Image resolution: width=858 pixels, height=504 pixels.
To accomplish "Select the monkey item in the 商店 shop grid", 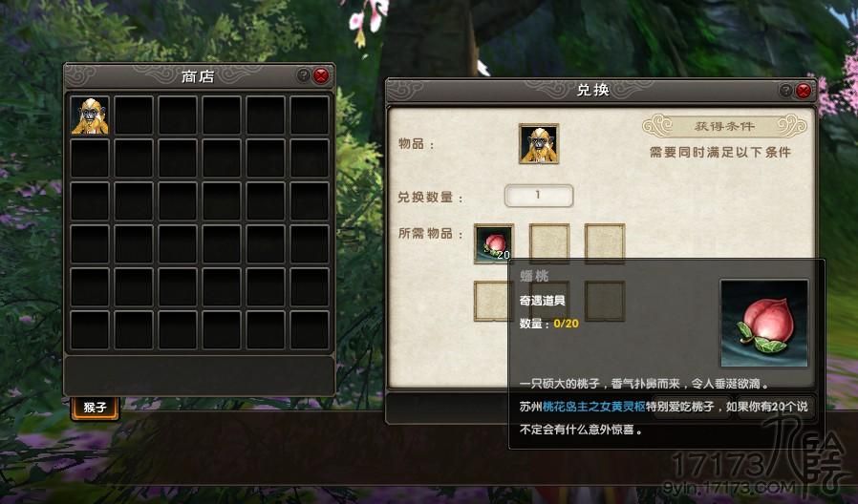I will click(x=90, y=115).
